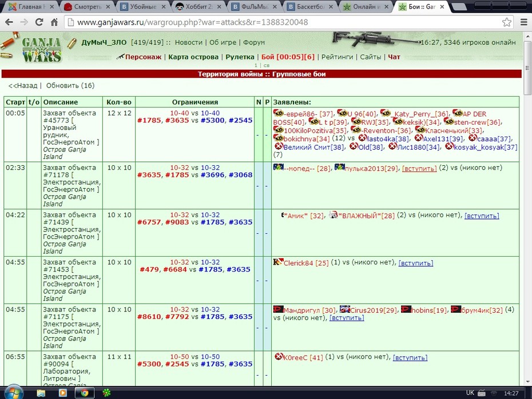Click syndicate icon next to Clerick84
The image size is (532, 399).
click(278, 262)
